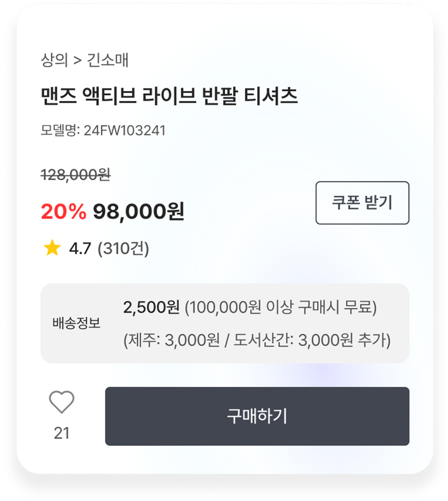Click the 2,500원 shipping fee
Screen dimensions: 448x501
(151, 307)
